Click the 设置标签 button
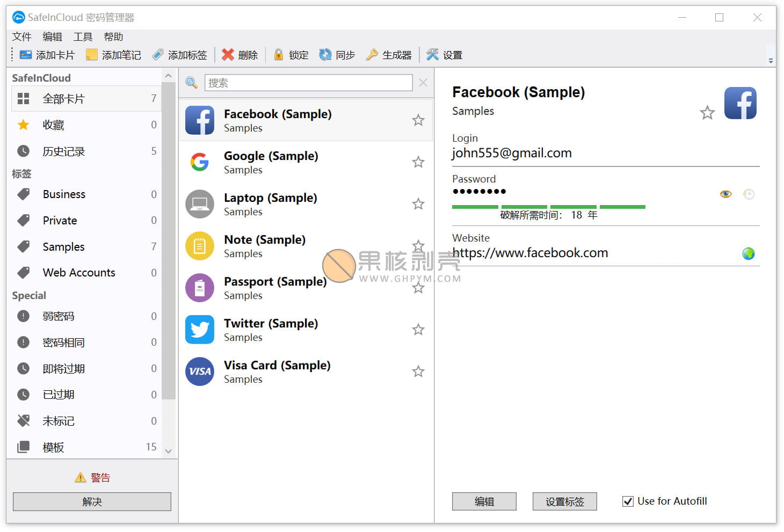784x532 pixels. (565, 501)
